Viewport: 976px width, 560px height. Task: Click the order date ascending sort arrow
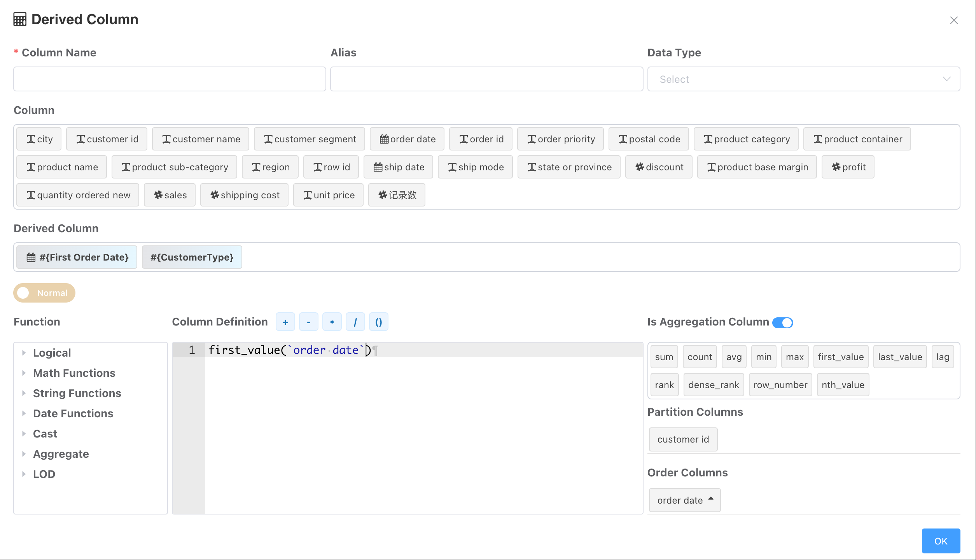[x=711, y=499]
